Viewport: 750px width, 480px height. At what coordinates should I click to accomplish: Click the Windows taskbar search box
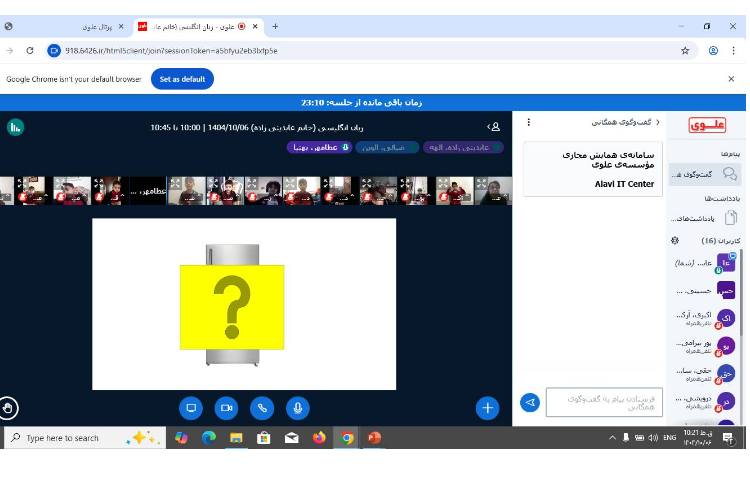85,438
